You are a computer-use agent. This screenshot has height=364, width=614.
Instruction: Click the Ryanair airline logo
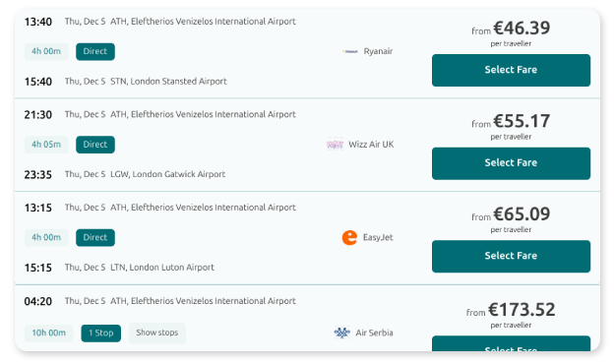pos(350,51)
